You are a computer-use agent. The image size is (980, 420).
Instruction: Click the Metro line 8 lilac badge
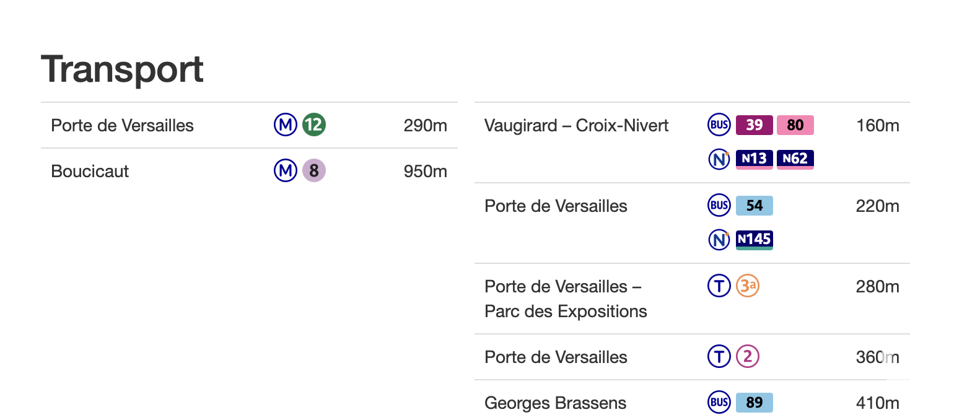[x=314, y=170]
